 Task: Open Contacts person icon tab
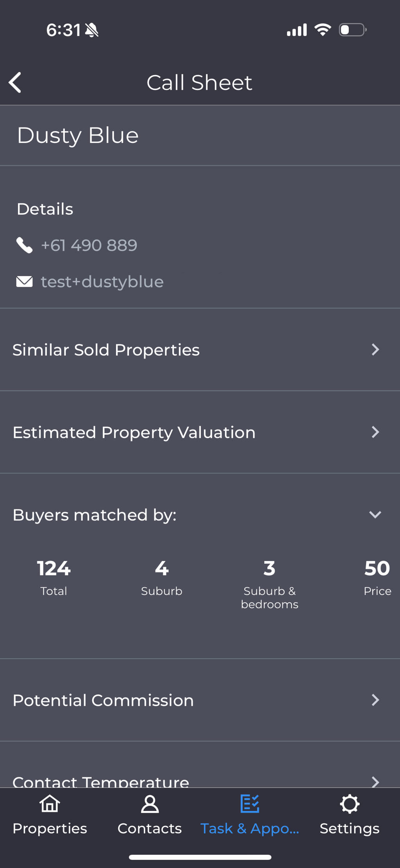(150, 804)
